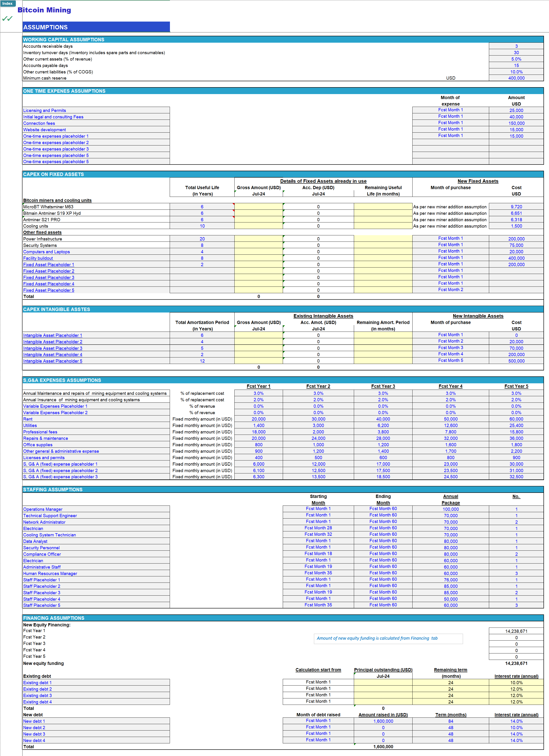Select Fcst Year 1 new equity 14,238,671 cell
Screen dimensions: 549x756
coord(516,631)
